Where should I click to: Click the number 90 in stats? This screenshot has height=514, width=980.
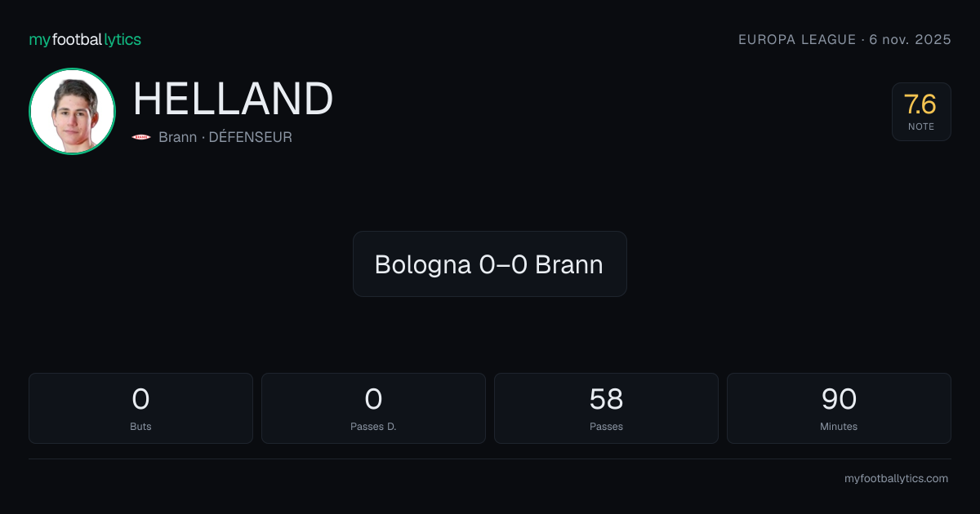pyautogui.click(x=839, y=399)
